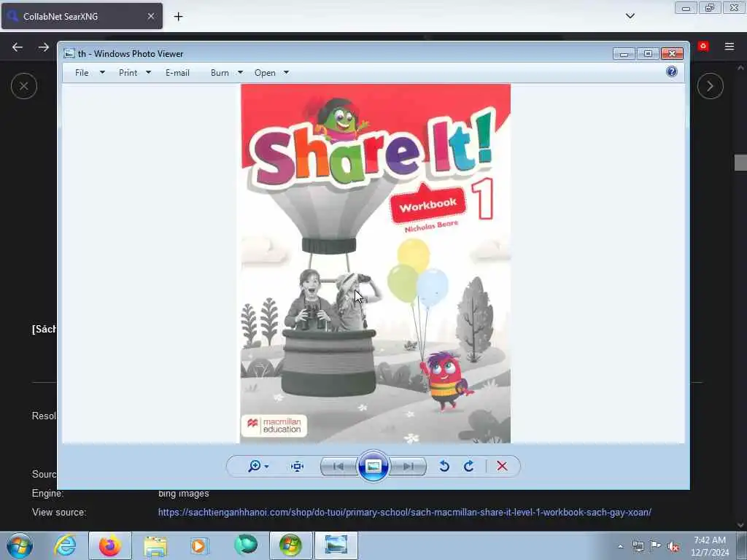The height and width of the screenshot is (560, 747).
Task: Open Windows Media Player from the taskbar
Action: click(x=200, y=545)
